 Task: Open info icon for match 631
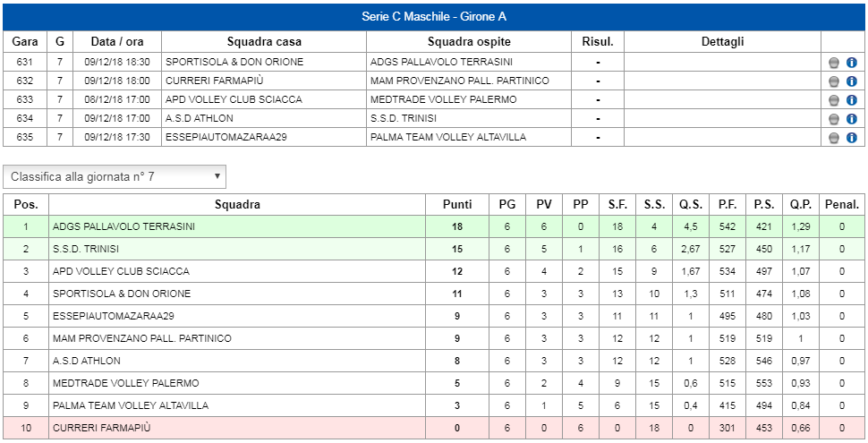[851, 63]
